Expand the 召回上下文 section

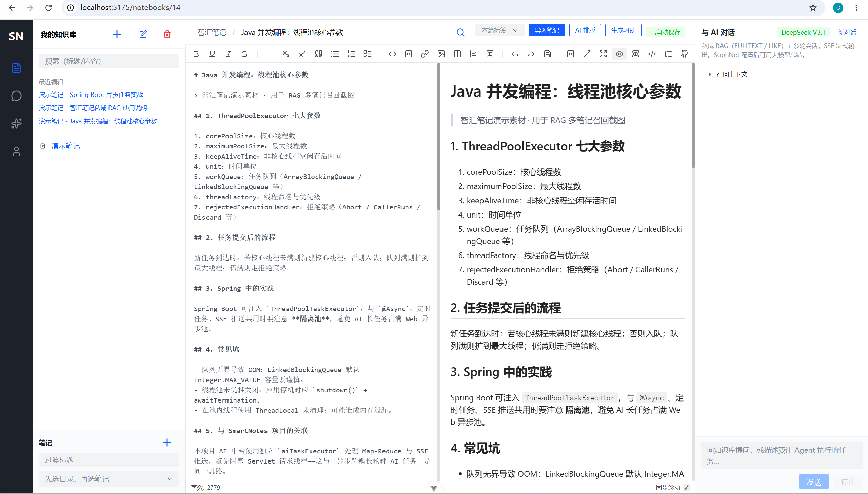click(728, 74)
